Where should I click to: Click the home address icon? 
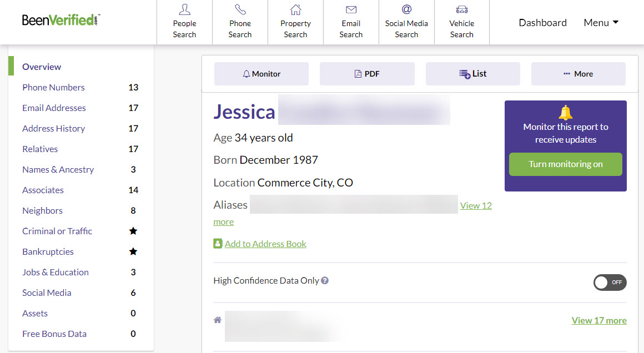(218, 320)
